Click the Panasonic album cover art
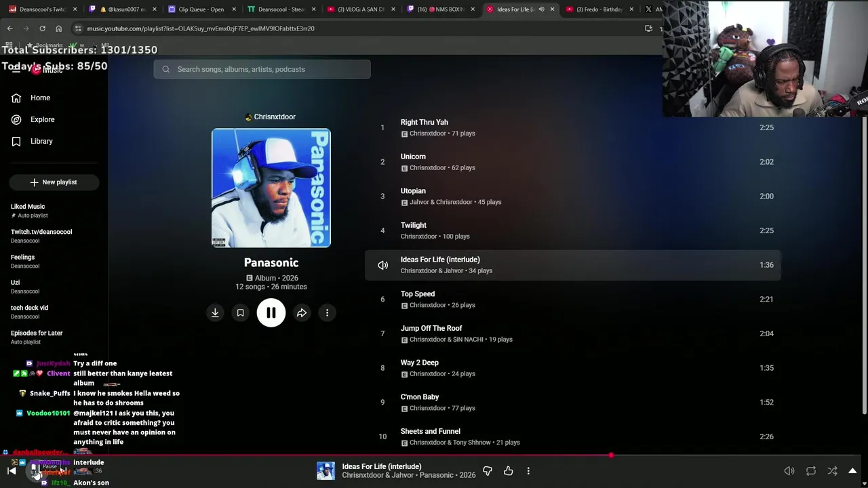 click(271, 188)
